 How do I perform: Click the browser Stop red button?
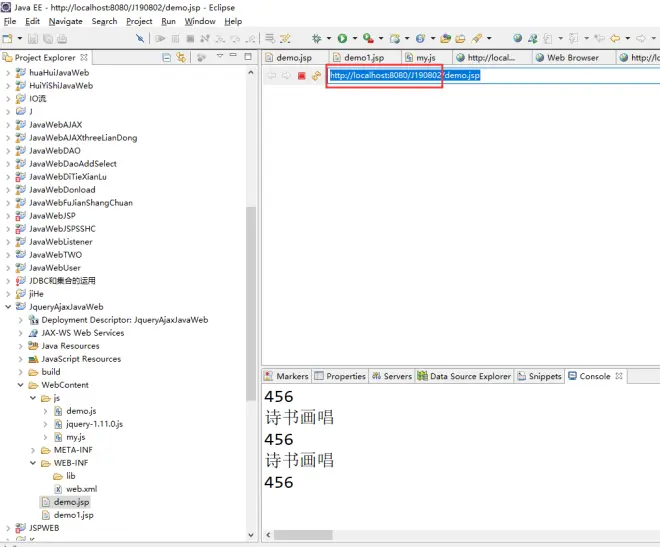click(x=301, y=76)
